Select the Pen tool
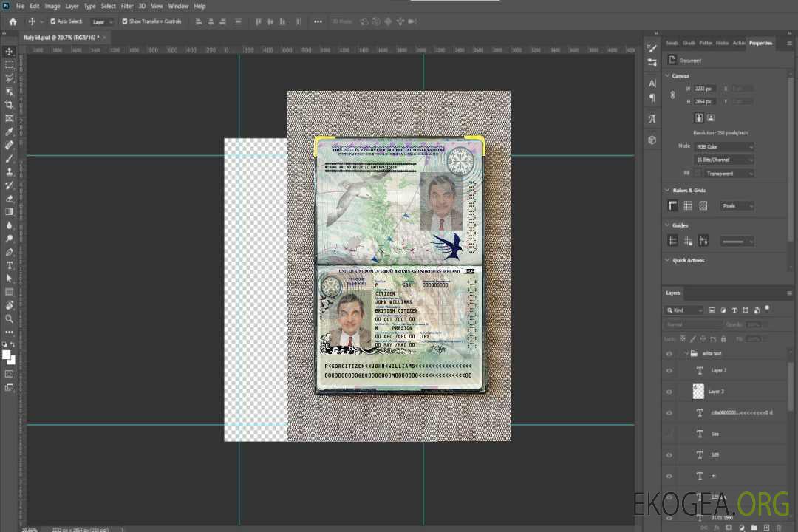This screenshot has height=532, width=798. click(x=9, y=252)
